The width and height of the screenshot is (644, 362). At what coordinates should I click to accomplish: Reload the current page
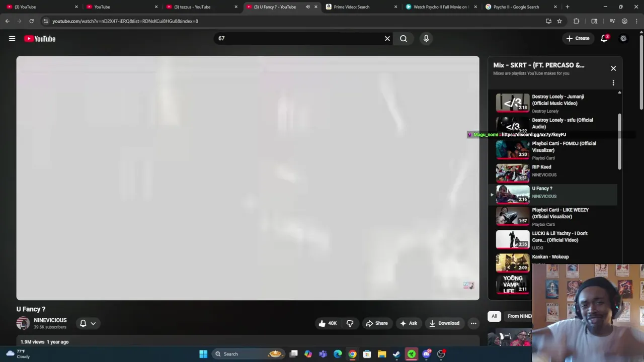point(31,21)
